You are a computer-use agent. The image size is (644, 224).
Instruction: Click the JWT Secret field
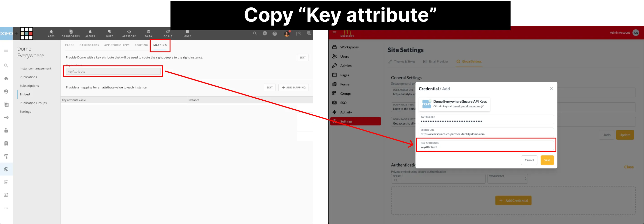[486, 119]
